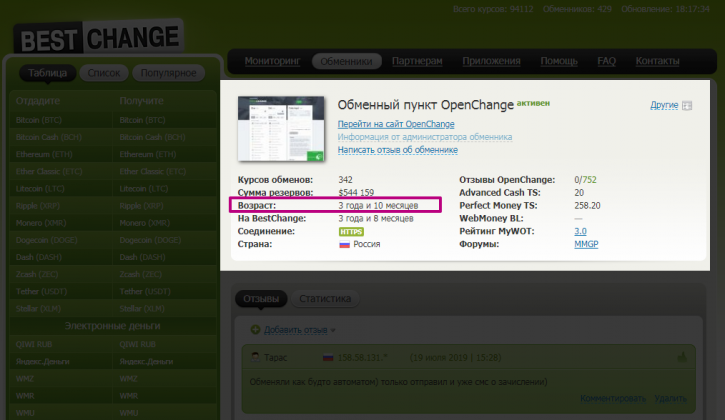Click the review date 19 июля 2019

455,358
